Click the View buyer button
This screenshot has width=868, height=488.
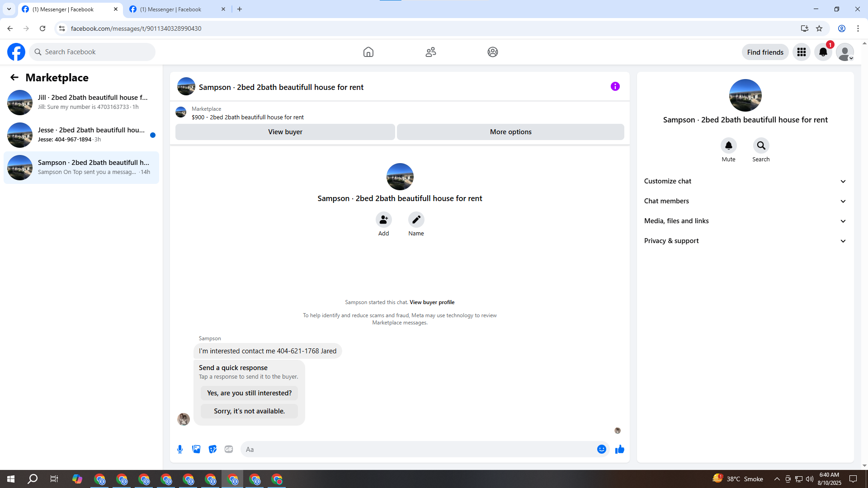285,132
